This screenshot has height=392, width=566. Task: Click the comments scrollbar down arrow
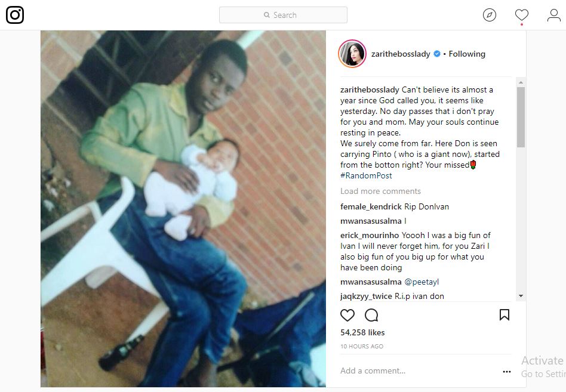tap(521, 296)
